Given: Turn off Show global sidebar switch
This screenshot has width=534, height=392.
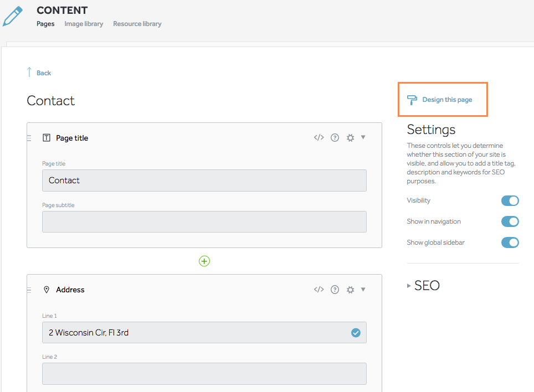Looking at the screenshot, I should pyautogui.click(x=510, y=243).
